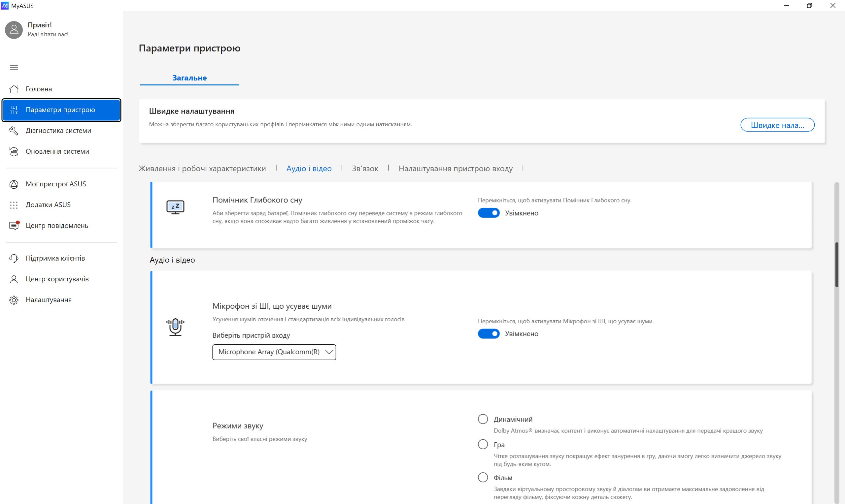Screen dimensions: 845x504
Task: Open Налаштування gear icon
Action: [x=14, y=300]
